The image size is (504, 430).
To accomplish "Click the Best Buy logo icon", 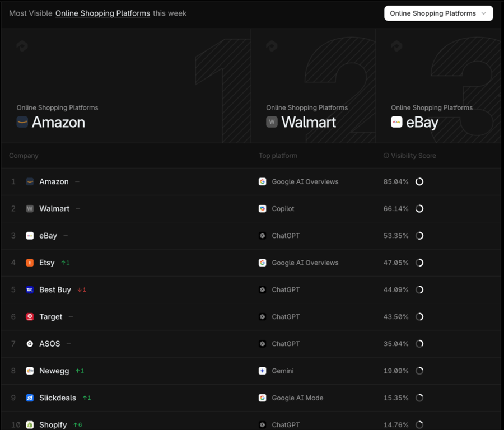I will 30,290.
